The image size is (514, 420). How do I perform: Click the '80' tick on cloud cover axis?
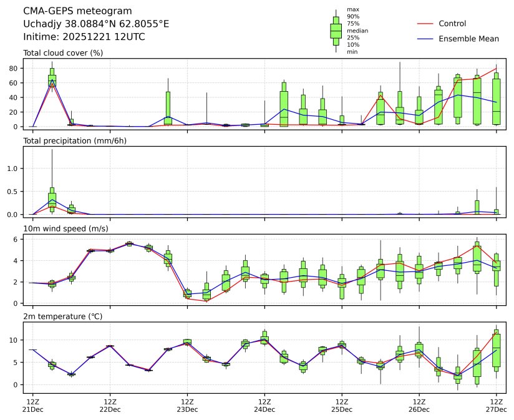pos(13,69)
